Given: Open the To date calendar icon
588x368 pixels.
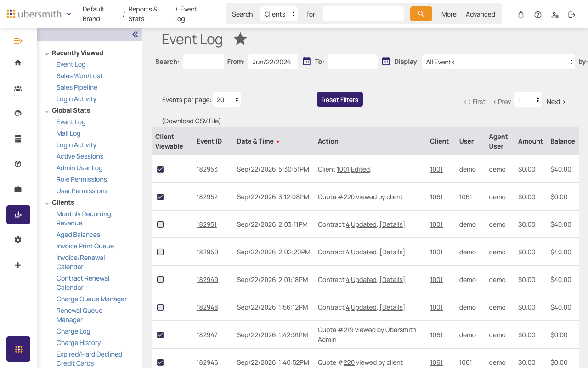Looking at the screenshot, I should [x=386, y=61].
